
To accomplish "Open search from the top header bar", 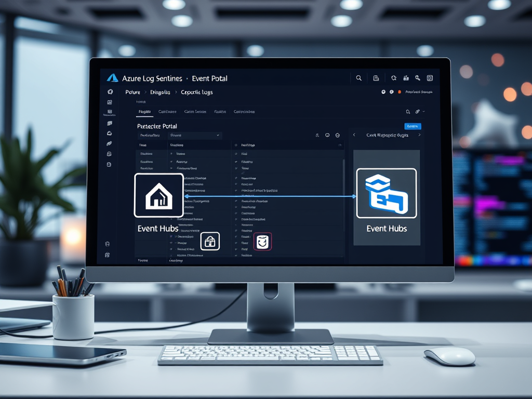I will coord(358,78).
